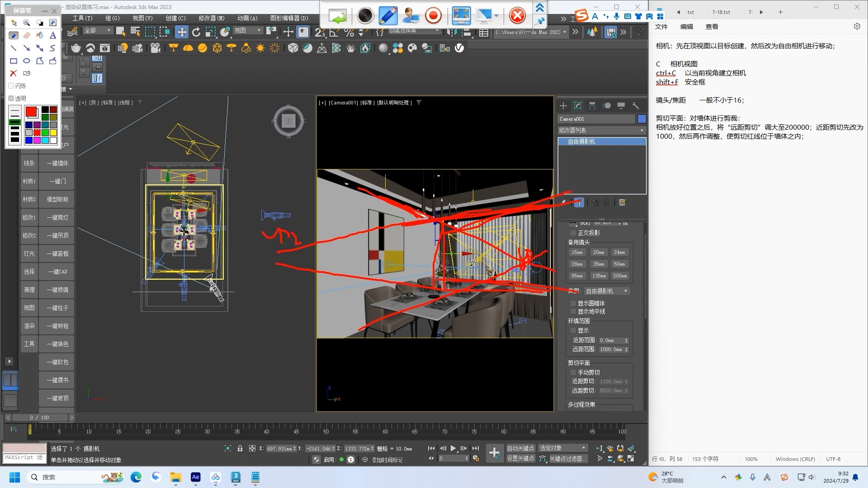The image size is (868, 488).
Task: Select the Rotate tool
Action: pos(196,32)
